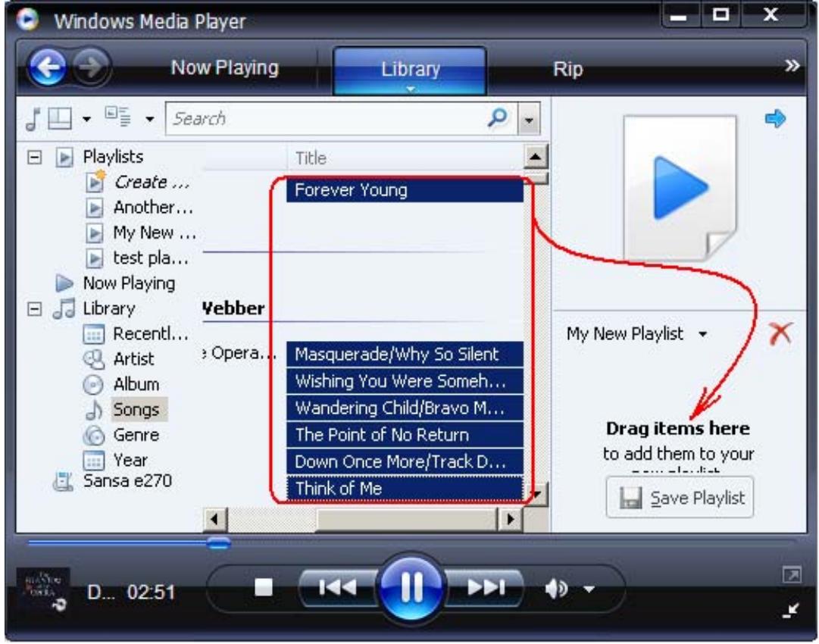
Task: Click the song list down scroll arrow
Action: click(x=537, y=493)
